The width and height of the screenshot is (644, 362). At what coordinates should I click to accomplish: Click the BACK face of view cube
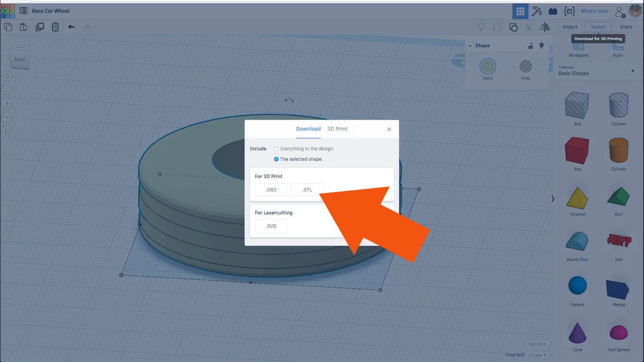[x=20, y=59]
